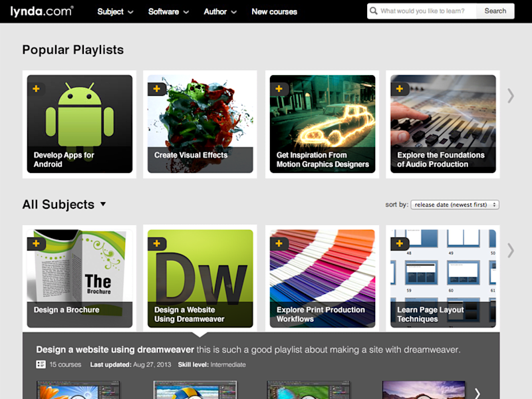The height and width of the screenshot is (399, 532).
Task: Expand the All Subjects filter dropdown
Action: (64, 205)
